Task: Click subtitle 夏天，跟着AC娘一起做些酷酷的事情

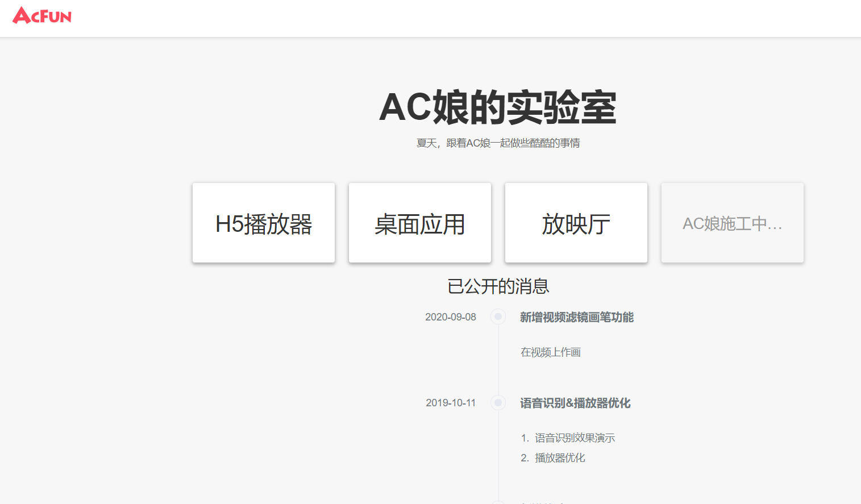Action: pos(498,143)
